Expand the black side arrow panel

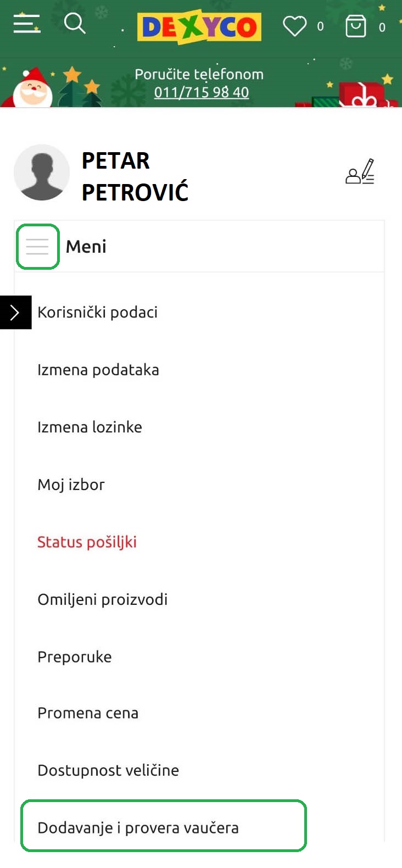coord(15,313)
